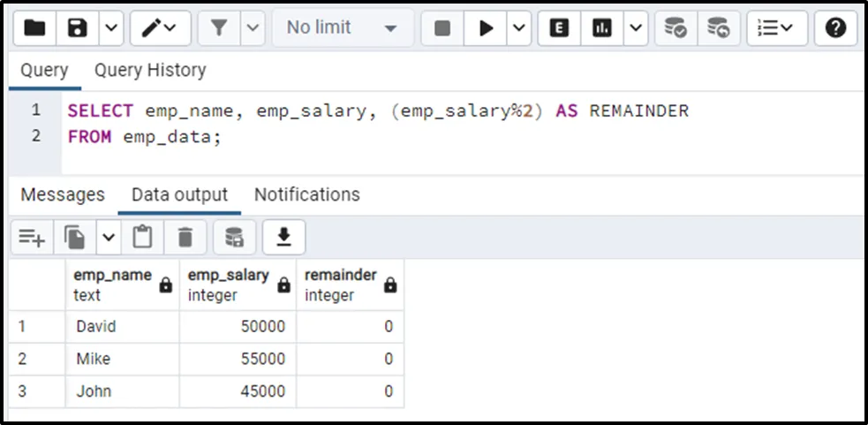Click the Explain Analyze chart icon
The height and width of the screenshot is (425, 868).
(602, 28)
